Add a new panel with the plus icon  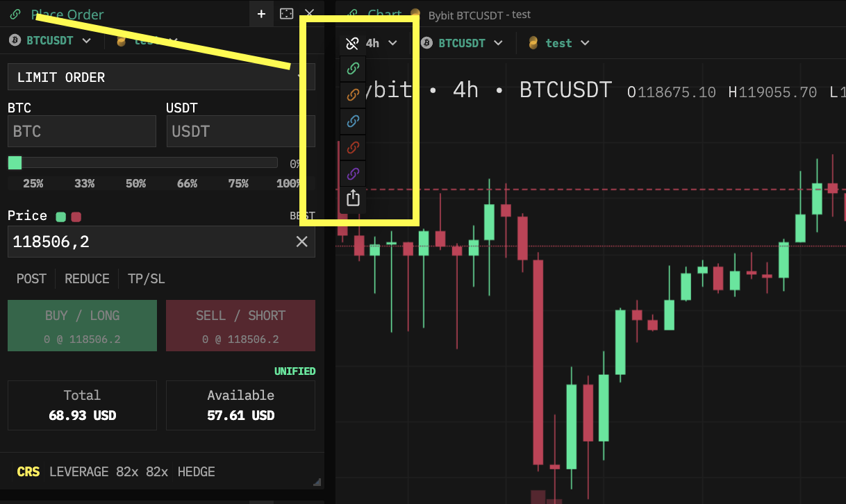(x=261, y=14)
